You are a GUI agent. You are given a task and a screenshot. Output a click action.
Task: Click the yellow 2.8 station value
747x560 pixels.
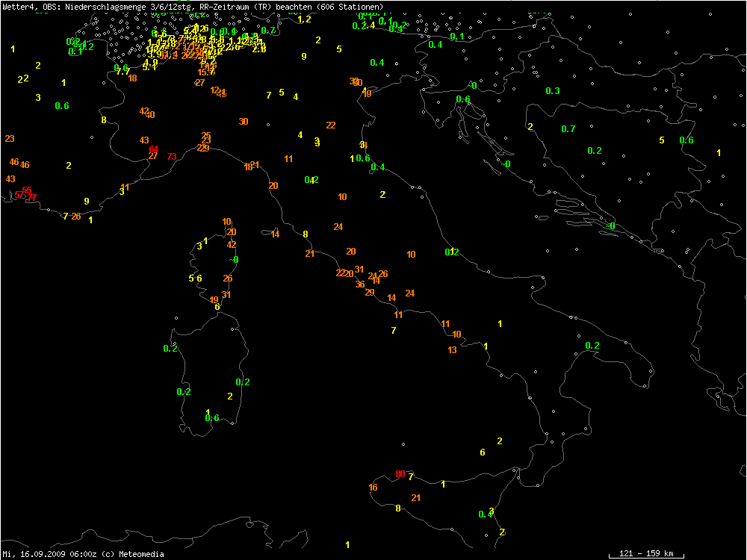click(259, 49)
